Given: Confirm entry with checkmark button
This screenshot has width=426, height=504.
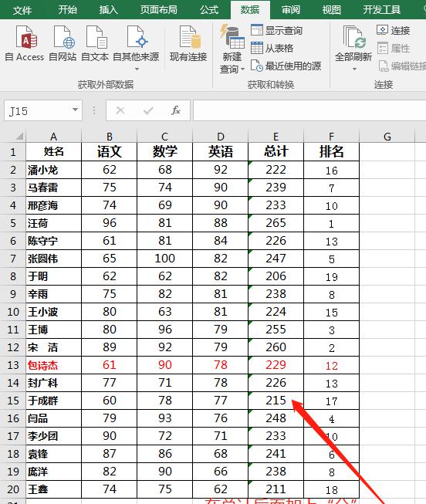Looking at the screenshot, I should point(148,110).
